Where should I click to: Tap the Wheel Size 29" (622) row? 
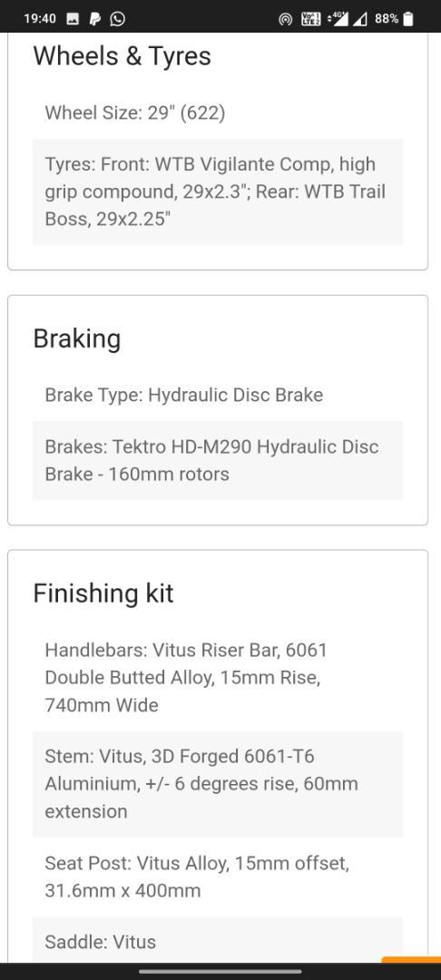(x=218, y=113)
